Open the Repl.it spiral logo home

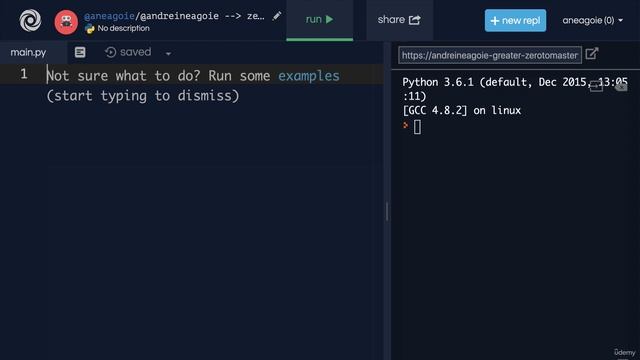30,20
